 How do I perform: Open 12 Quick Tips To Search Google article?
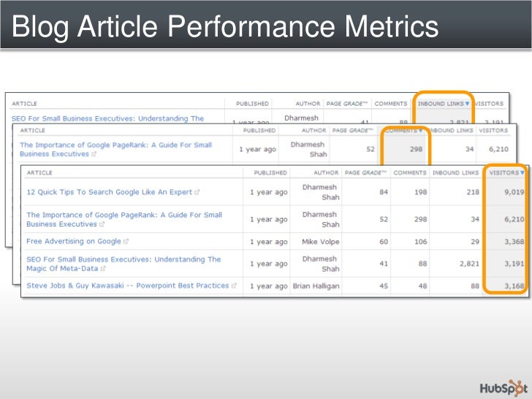110,192
